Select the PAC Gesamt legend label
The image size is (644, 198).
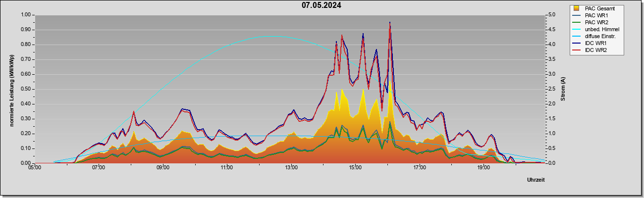coord(600,8)
